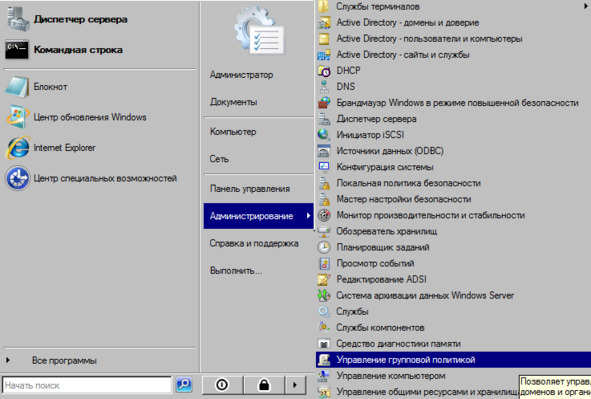Open Internet Explorer icon

pyautogui.click(x=17, y=147)
